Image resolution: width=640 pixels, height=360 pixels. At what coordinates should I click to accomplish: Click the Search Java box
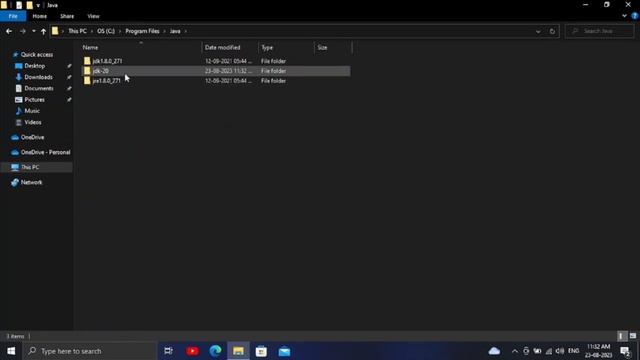pos(600,31)
